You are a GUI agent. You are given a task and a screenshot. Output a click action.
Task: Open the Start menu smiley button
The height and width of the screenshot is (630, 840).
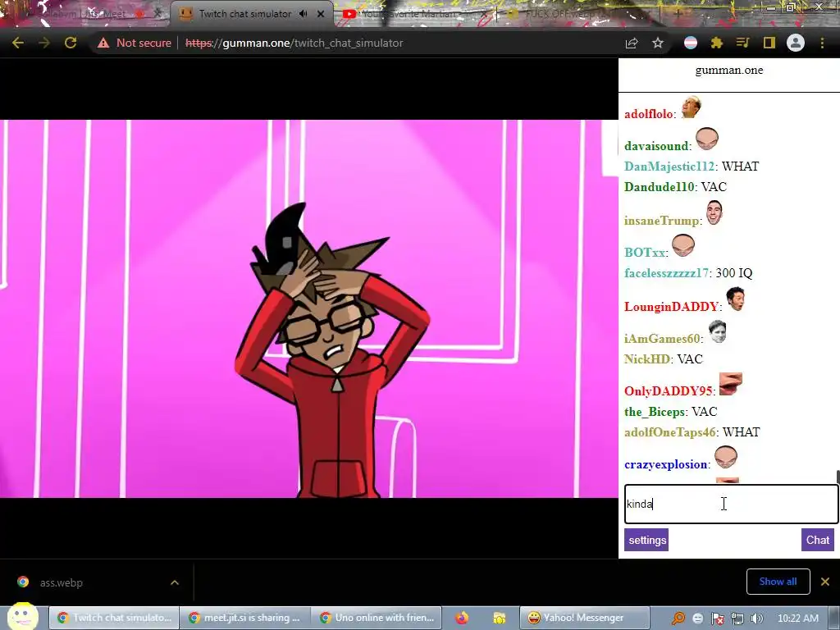coord(23,616)
